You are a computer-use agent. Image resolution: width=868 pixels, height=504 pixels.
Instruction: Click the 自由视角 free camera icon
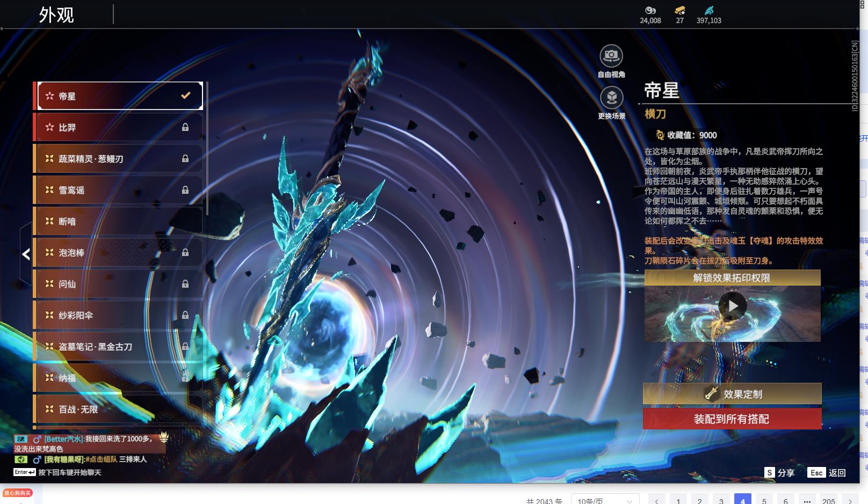(611, 56)
